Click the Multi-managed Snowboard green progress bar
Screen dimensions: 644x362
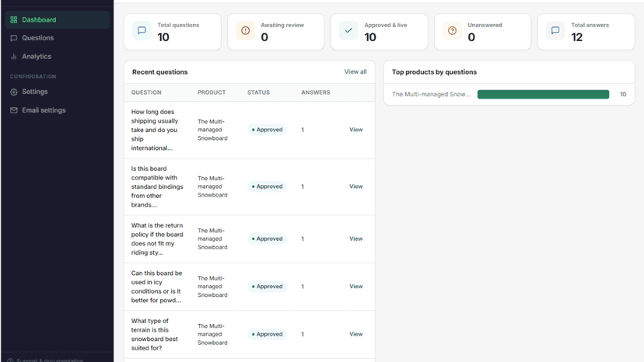[543, 95]
